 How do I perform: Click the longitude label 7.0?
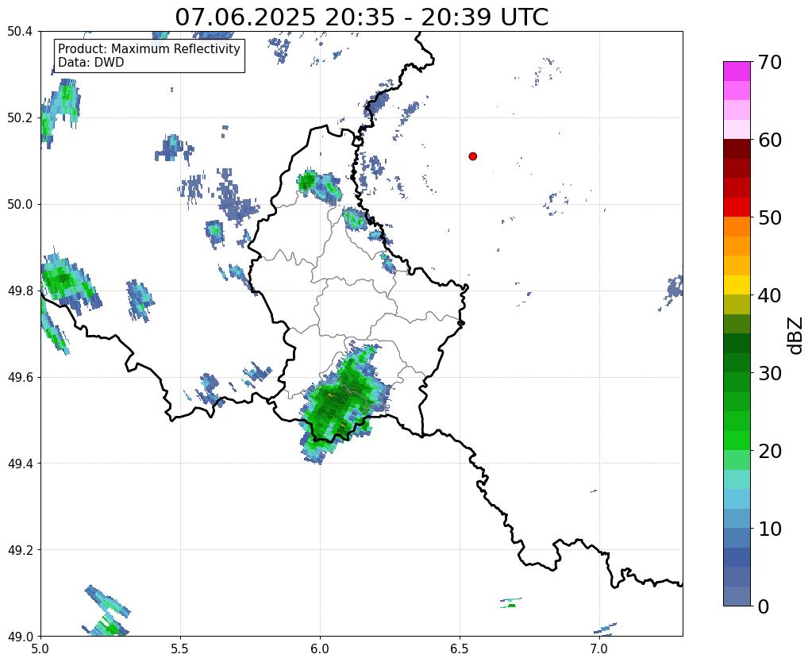tap(599, 649)
